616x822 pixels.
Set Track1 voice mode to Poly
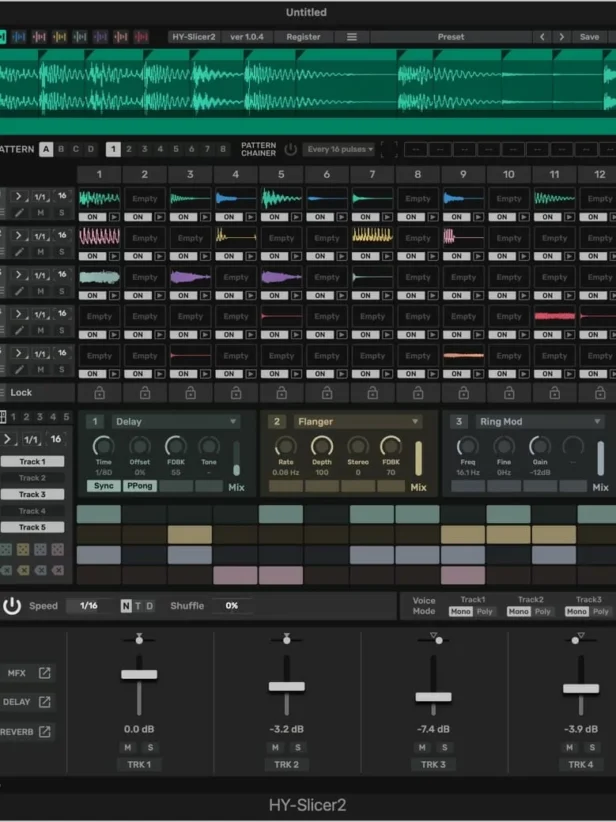(484, 612)
